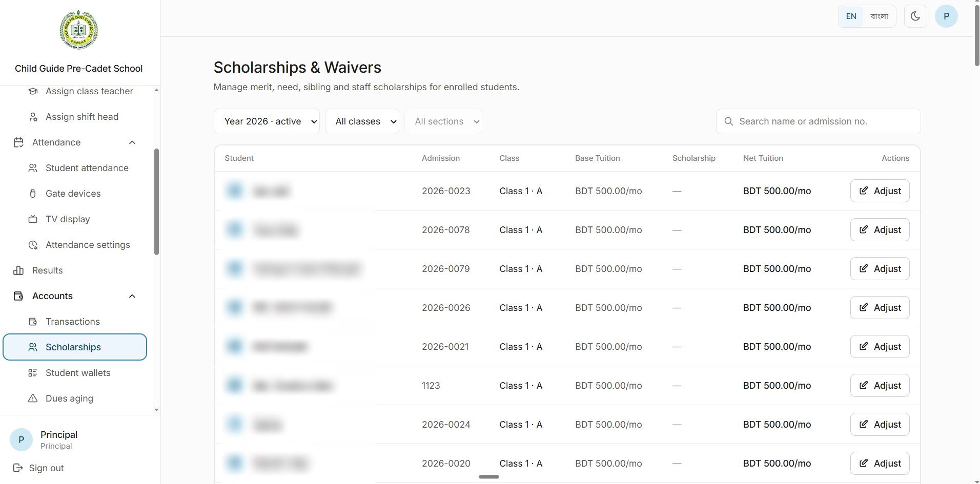
Task: Click the Transactions wallet icon
Action: 33,322
